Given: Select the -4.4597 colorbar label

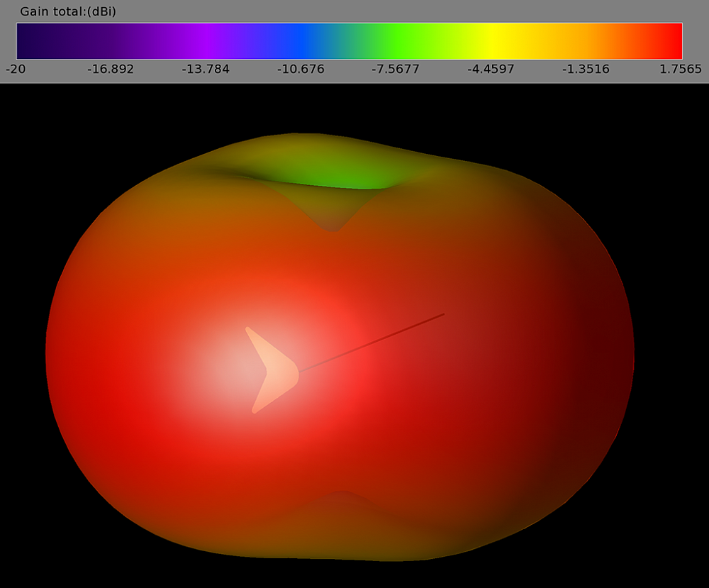Looking at the screenshot, I should [x=489, y=69].
